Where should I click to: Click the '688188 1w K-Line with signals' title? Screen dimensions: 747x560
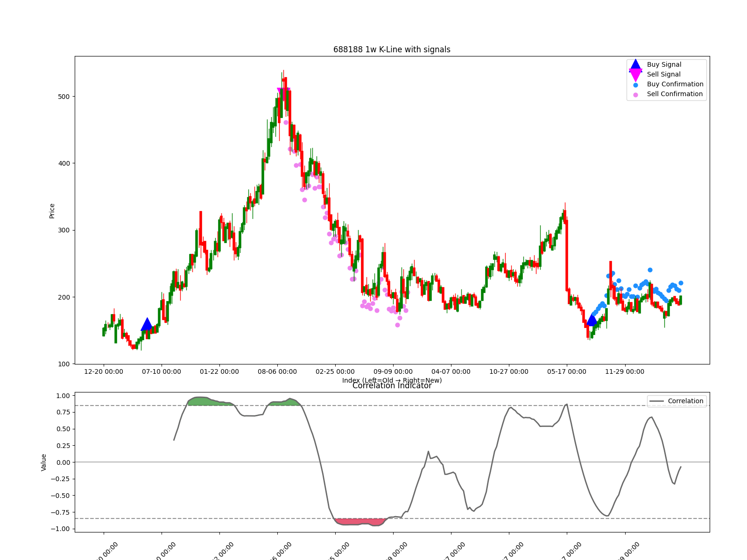392,49
